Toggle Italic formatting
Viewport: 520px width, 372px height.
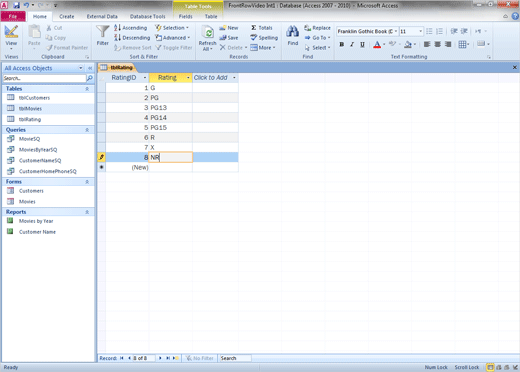[x=352, y=44]
